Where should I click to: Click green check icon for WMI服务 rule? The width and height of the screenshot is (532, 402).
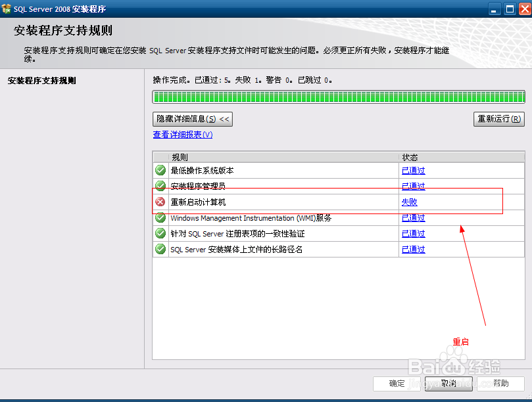pyautogui.click(x=160, y=217)
